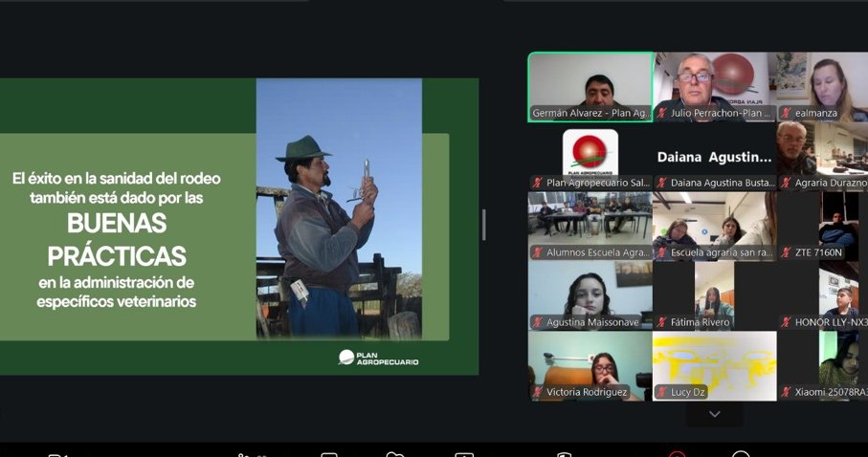Image resolution: width=868 pixels, height=457 pixels.
Task: Select Daiana Agustina's name-only video tile
Action: click(x=715, y=157)
